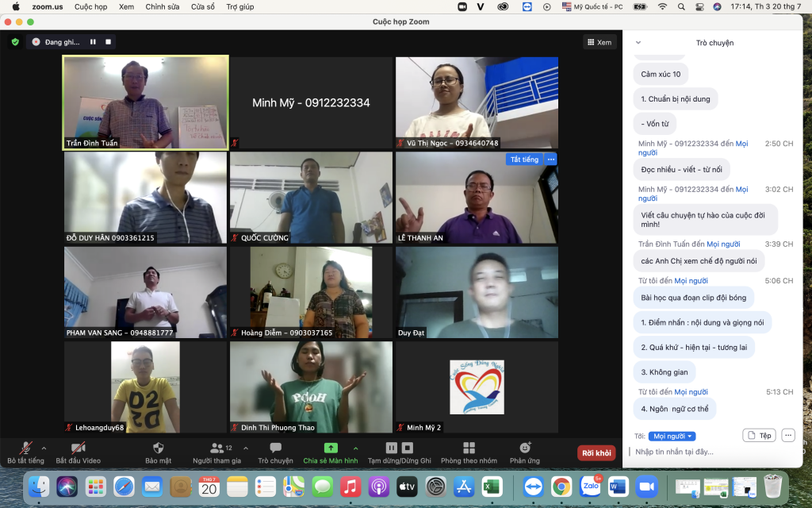Pause recording via bottom toolbar pause icon
812x508 pixels.
tap(392, 448)
